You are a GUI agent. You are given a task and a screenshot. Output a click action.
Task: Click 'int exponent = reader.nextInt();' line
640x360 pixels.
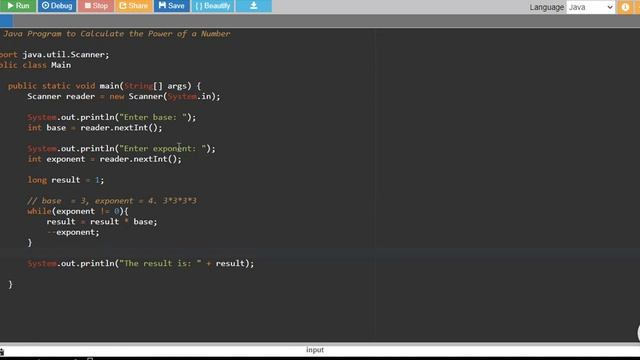[x=104, y=159]
